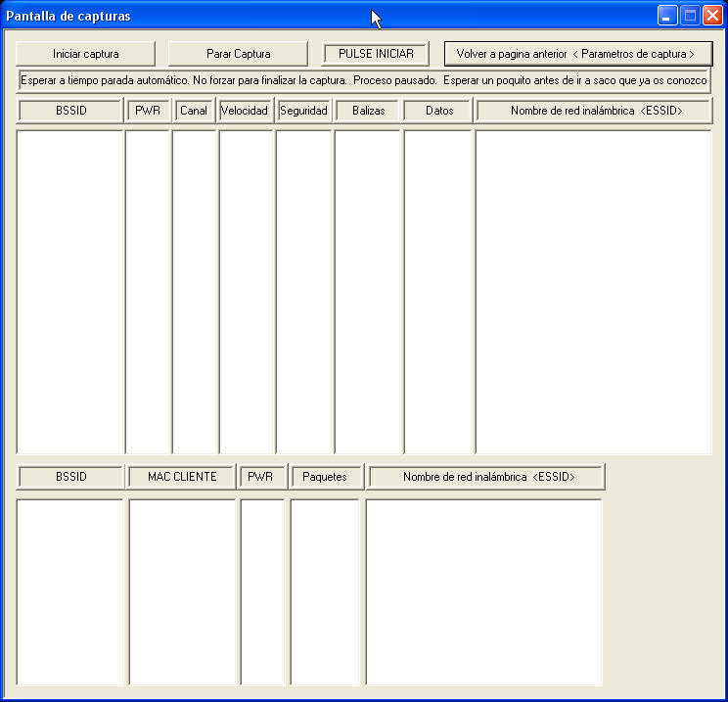
Task: Click the list box under Paquetes
Action: [325, 592]
